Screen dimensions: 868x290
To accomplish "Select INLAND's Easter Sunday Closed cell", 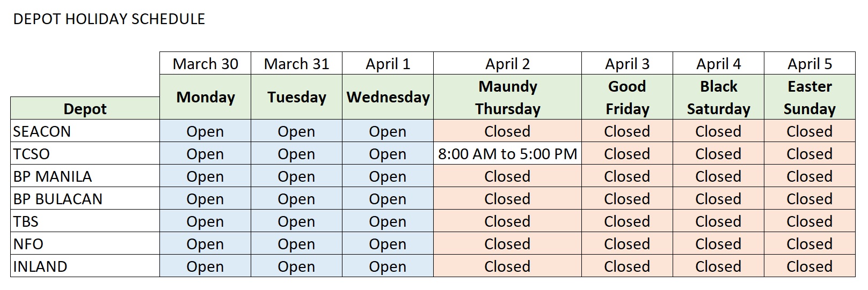I will click(x=809, y=266).
